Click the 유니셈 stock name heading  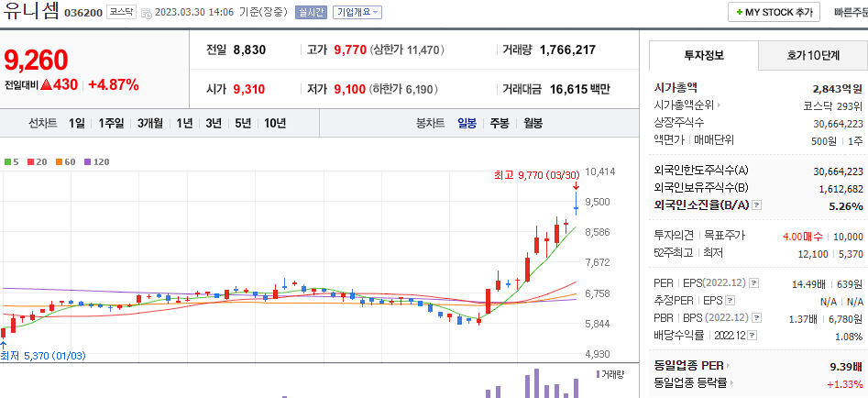[x=30, y=11]
